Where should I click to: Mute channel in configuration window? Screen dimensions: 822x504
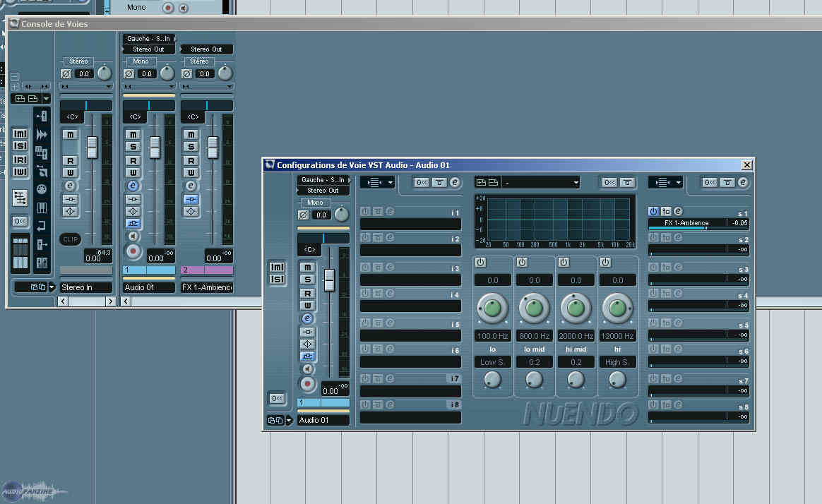click(308, 268)
